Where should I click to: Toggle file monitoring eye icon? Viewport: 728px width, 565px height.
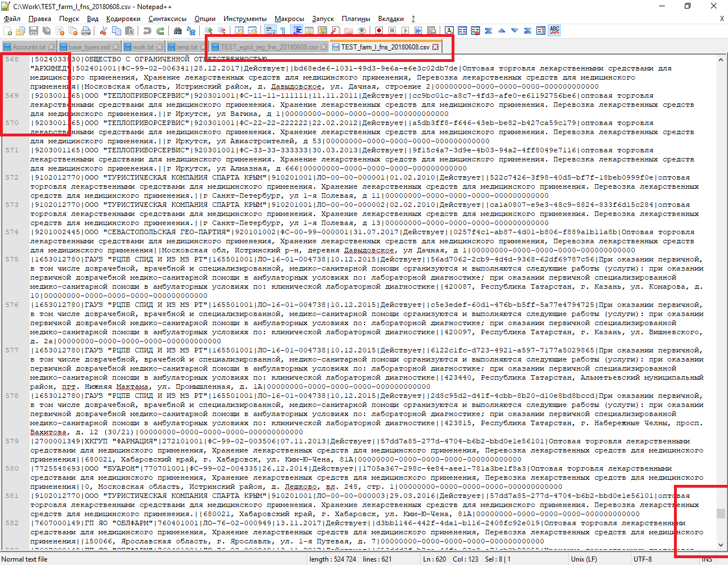coord(362,31)
